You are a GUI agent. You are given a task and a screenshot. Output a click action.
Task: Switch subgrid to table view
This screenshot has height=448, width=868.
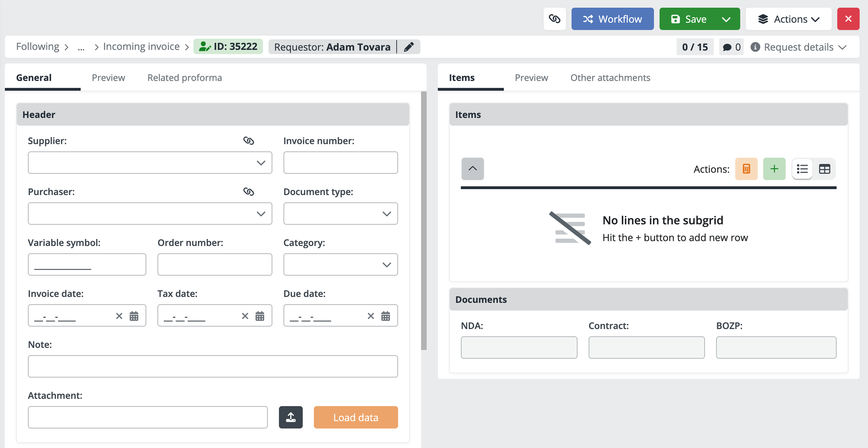pyautogui.click(x=824, y=169)
